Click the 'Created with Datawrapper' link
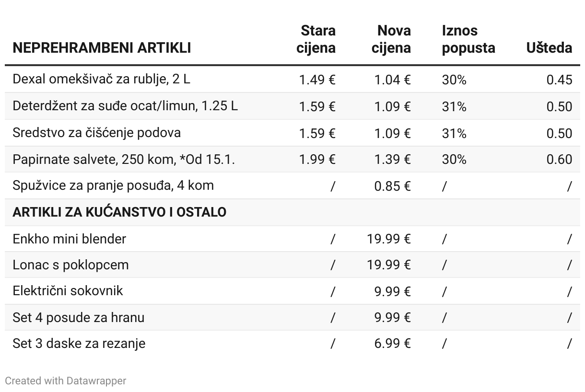Viewport: 585px width, 392px height. (66, 381)
